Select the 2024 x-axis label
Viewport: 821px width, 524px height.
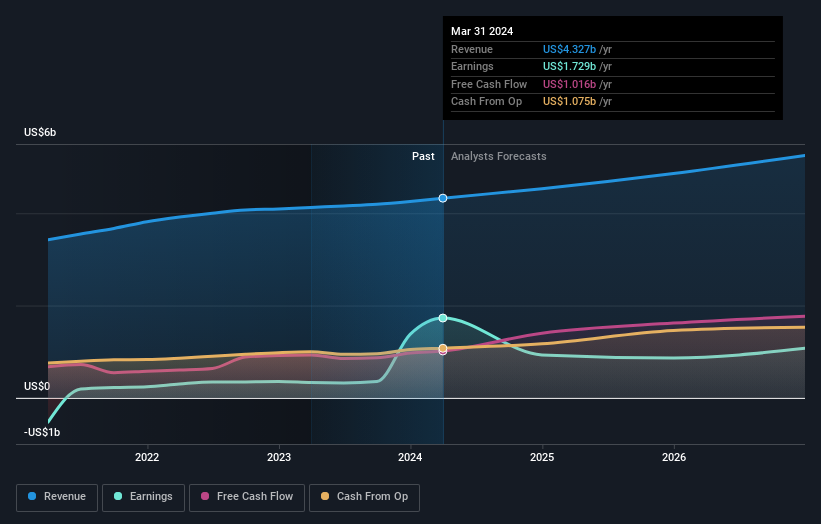410,457
